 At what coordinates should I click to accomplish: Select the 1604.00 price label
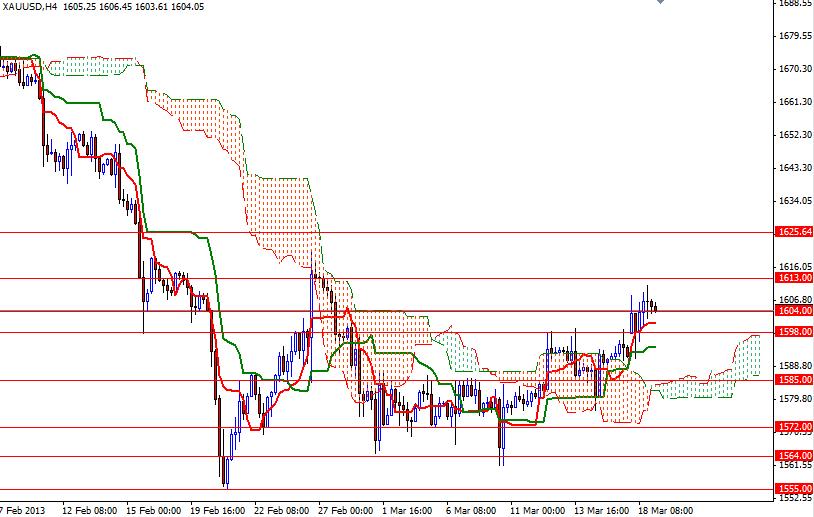click(x=794, y=310)
